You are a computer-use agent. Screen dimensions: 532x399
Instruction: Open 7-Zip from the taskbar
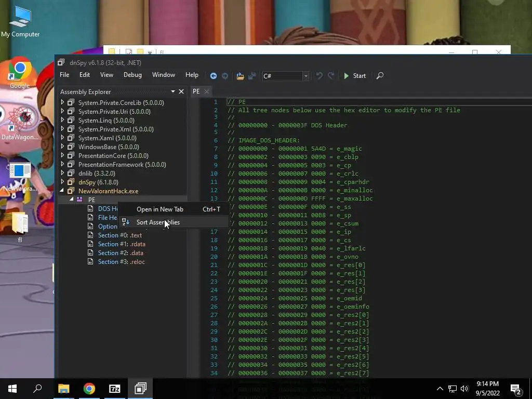115,389
